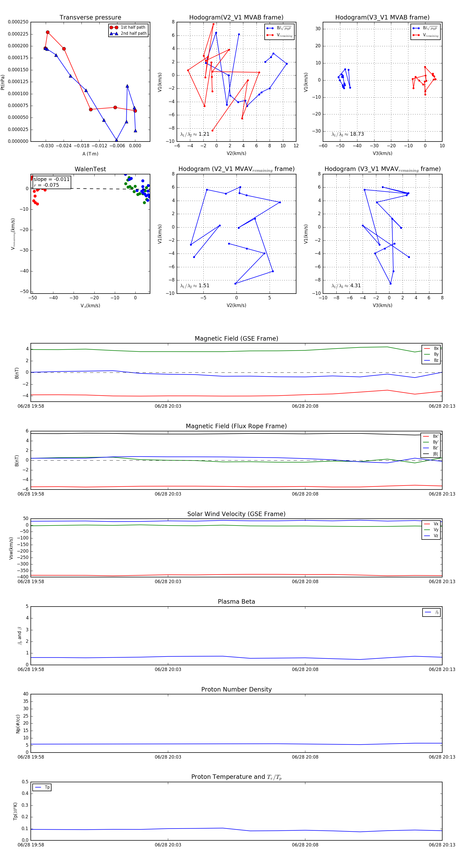Select the βp legend entry in Plasma Beta

[x=432, y=612]
